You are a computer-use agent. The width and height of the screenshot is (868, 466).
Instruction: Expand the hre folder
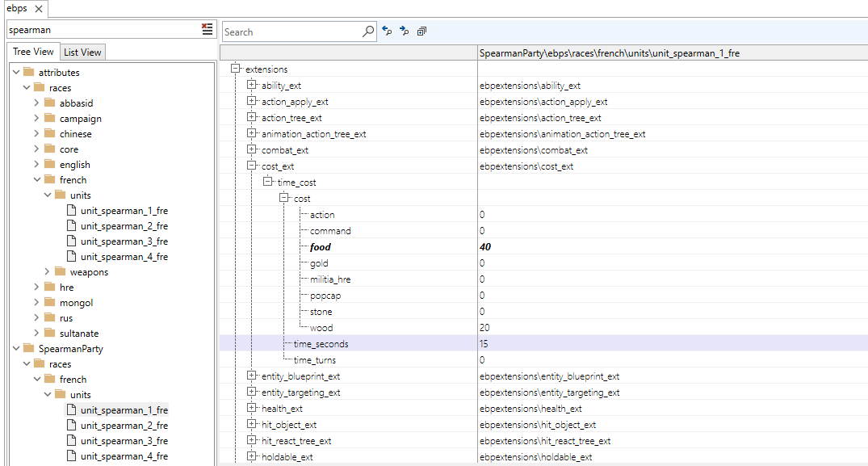point(36,287)
